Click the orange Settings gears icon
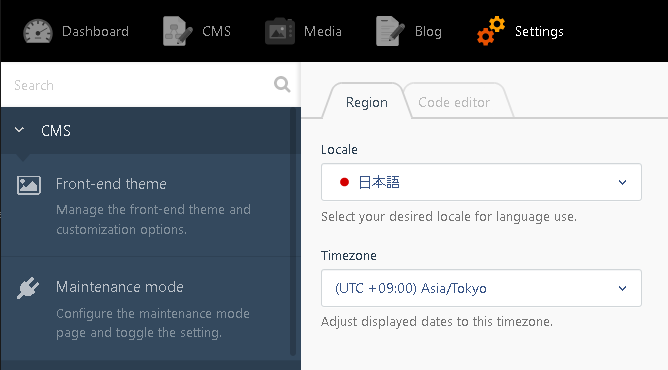668x370 pixels. tap(491, 31)
